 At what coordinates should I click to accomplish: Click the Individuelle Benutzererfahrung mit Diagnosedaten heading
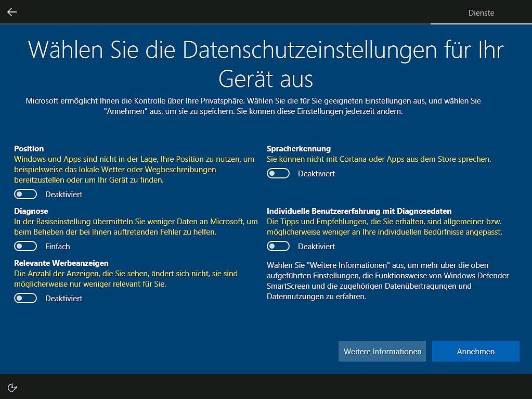359,211
